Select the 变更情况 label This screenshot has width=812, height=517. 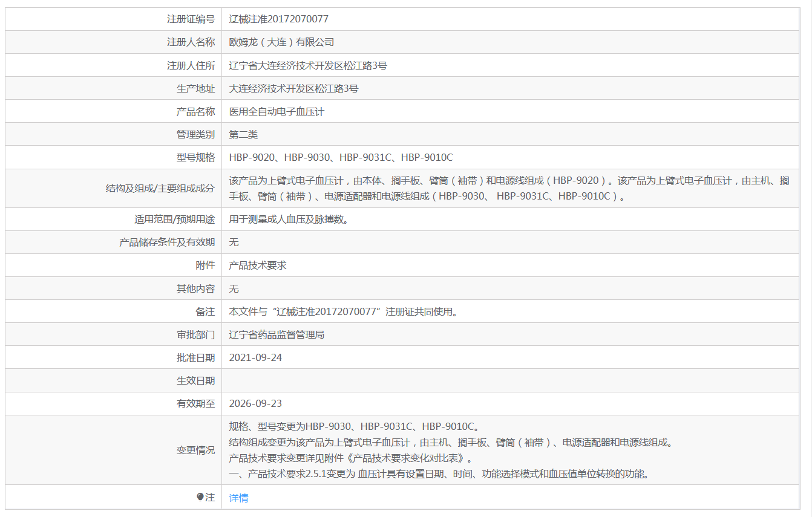(195, 450)
